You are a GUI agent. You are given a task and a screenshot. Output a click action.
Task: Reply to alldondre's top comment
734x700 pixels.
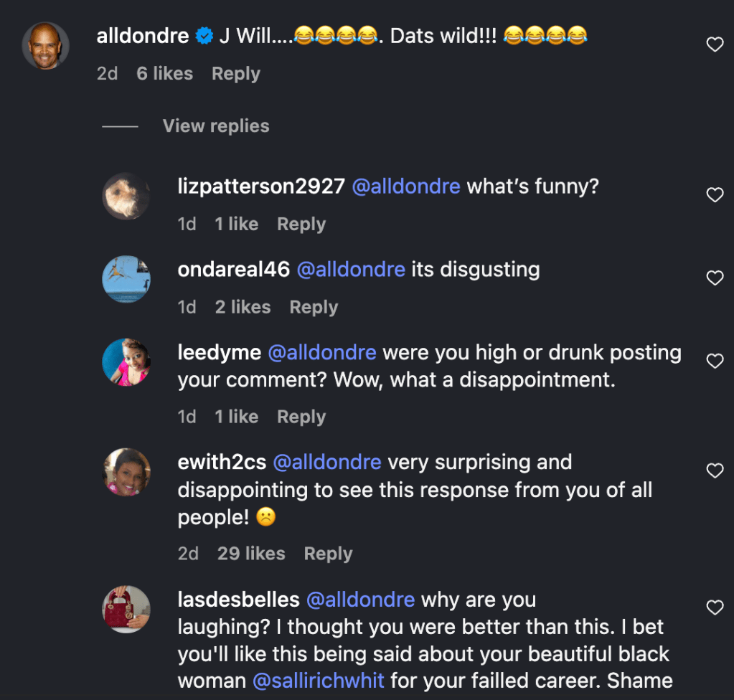tap(235, 74)
